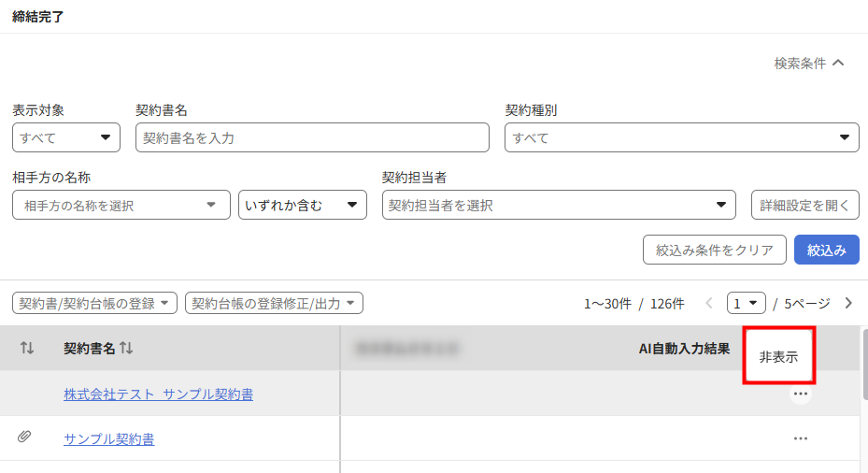Sort by 契約書名 column arrows
This screenshot has width=868, height=473.
click(x=126, y=349)
